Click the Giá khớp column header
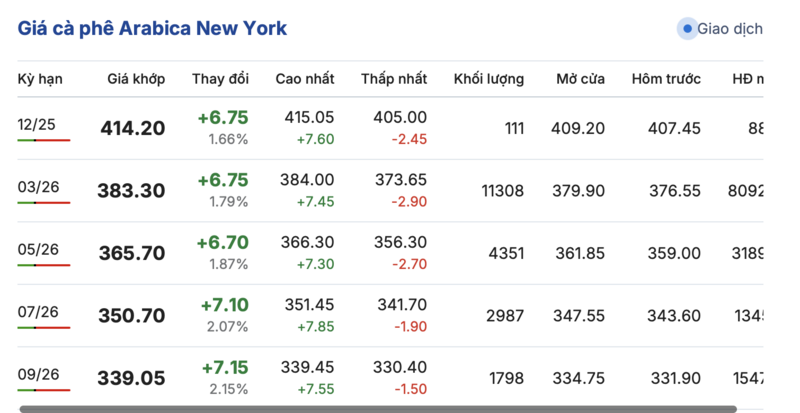Viewport: 800px width, 413px height. tap(136, 79)
